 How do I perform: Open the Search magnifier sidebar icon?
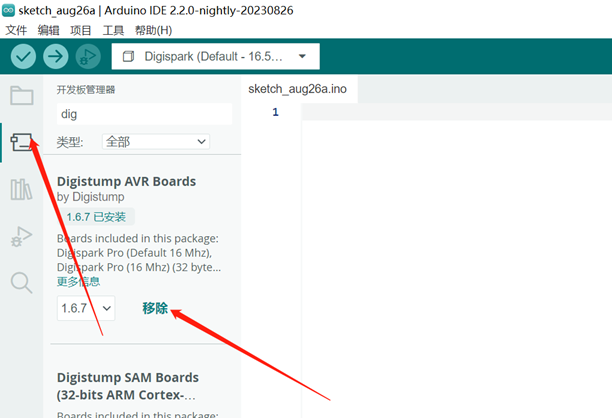point(21,283)
